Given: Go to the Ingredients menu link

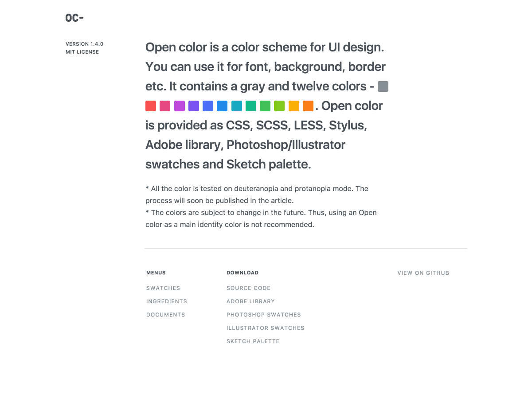Looking at the screenshot, I should coord(167,301).
